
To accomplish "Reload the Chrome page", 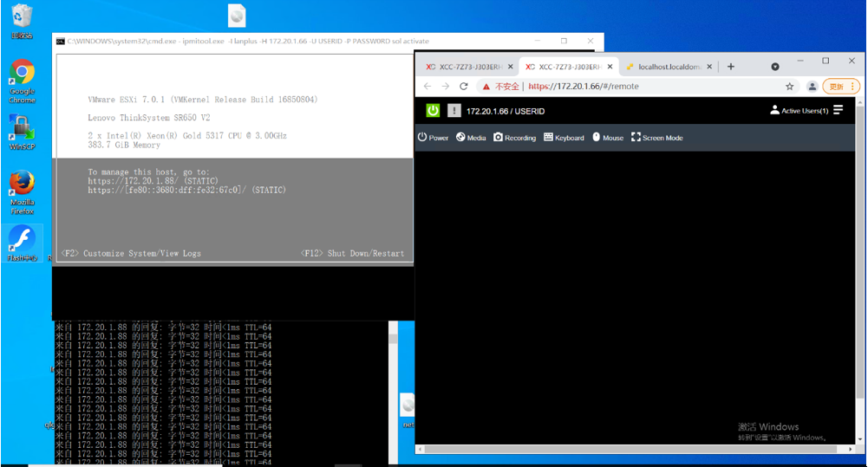I will (464, 87).
